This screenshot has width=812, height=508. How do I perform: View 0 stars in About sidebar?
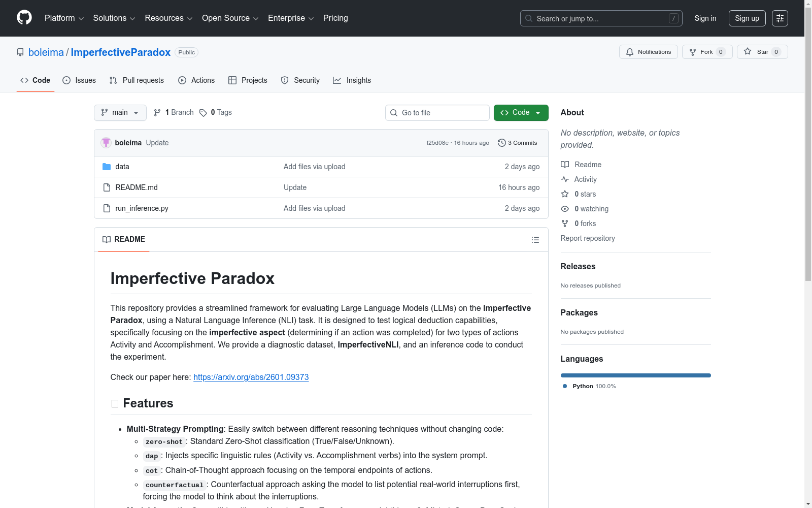click(579, 194)
